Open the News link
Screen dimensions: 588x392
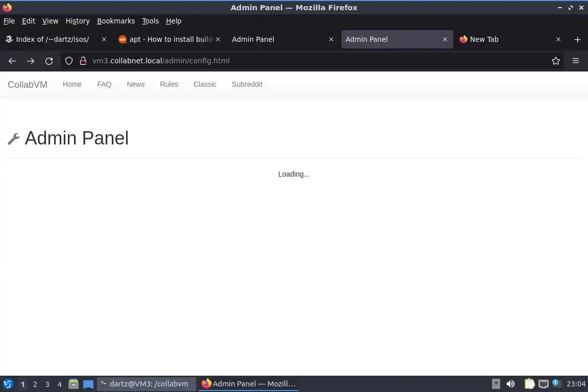pyautogui.click(x=136, y=84)
